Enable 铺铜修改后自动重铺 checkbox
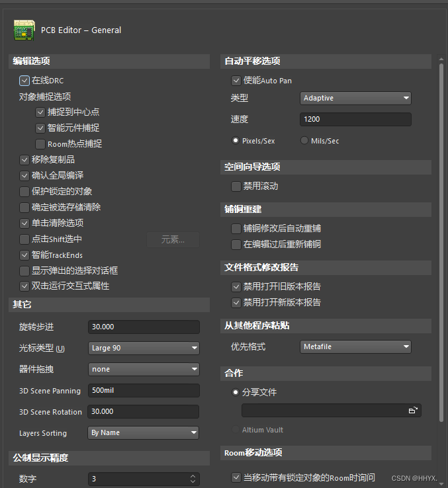448x488 pixels. (x=236, y=229)
